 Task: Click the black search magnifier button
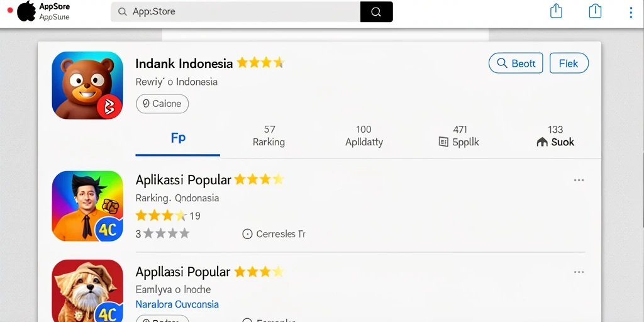[x=376, y=12]
